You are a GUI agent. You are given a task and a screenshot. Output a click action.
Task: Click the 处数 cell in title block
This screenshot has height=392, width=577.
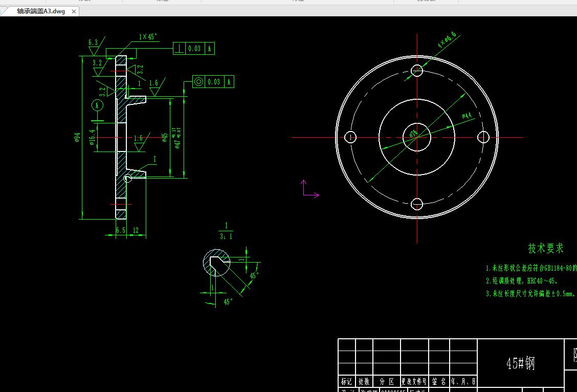pyautogui.click(x=364, y=382)
